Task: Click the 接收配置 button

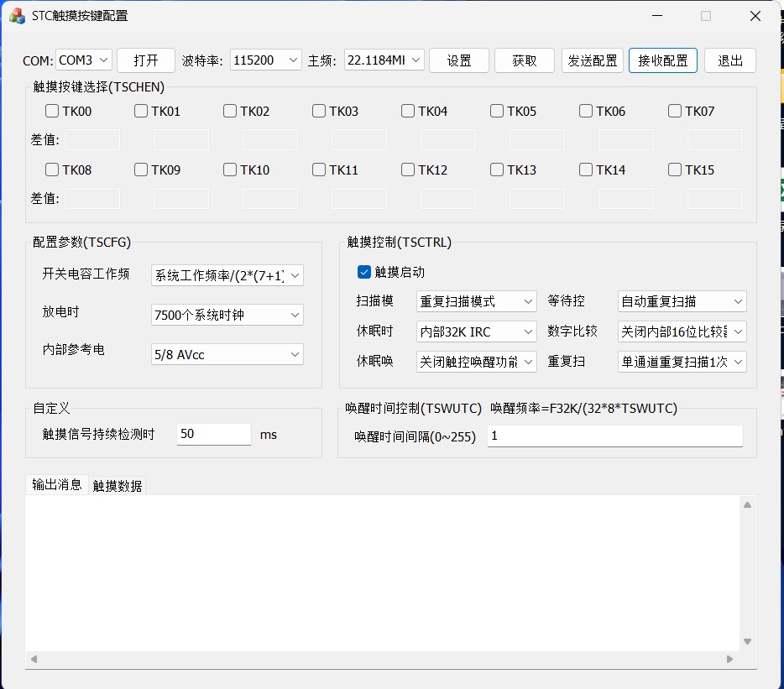Action: [x=663, y=60]
